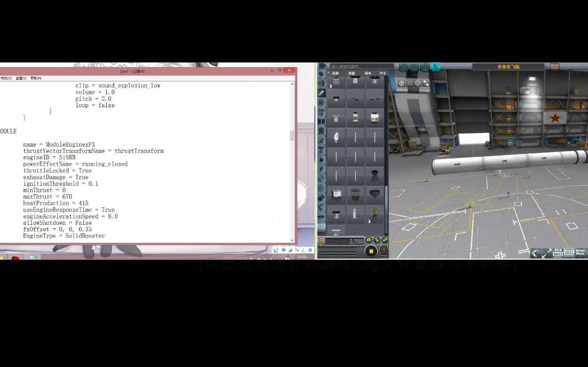Click the red round taskbar icon
588x367 pixels.
pos(16,258)
